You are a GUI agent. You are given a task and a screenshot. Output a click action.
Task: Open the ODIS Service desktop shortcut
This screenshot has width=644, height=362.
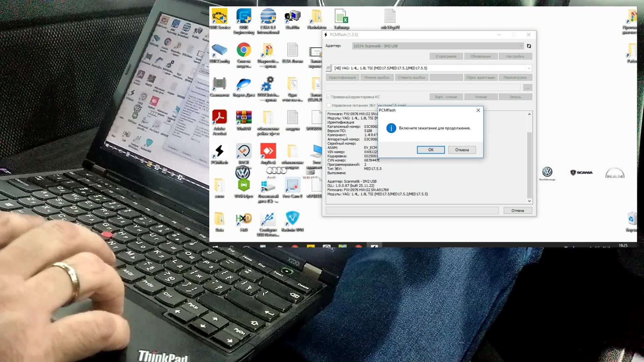[220, 18]
